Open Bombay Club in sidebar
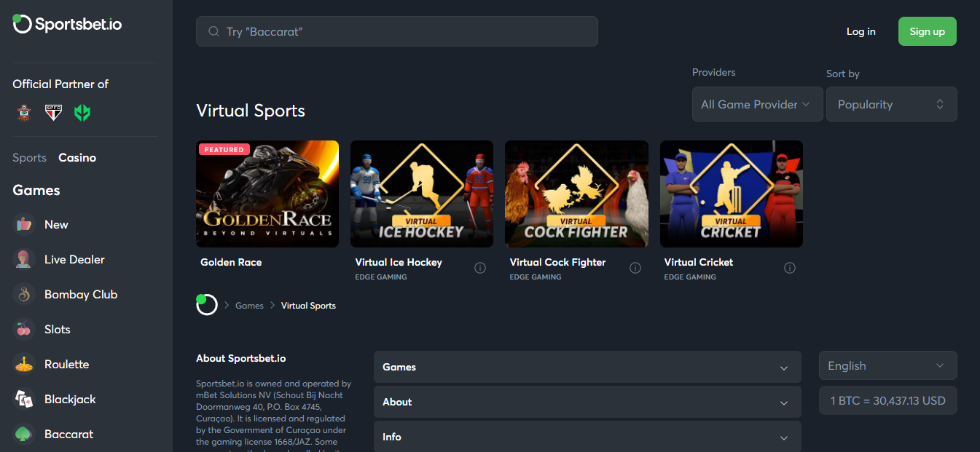The image size is (980, 452). click(81, 294)
